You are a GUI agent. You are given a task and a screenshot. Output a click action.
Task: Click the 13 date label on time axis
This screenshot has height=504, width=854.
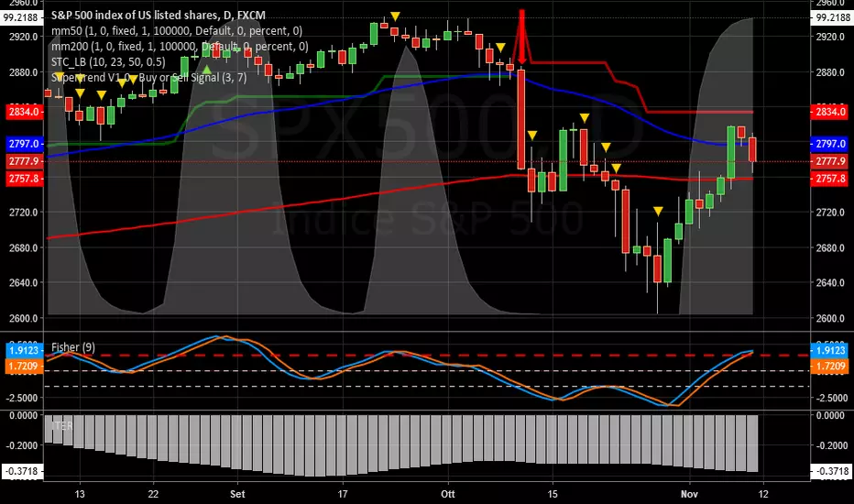pos(80,494)
